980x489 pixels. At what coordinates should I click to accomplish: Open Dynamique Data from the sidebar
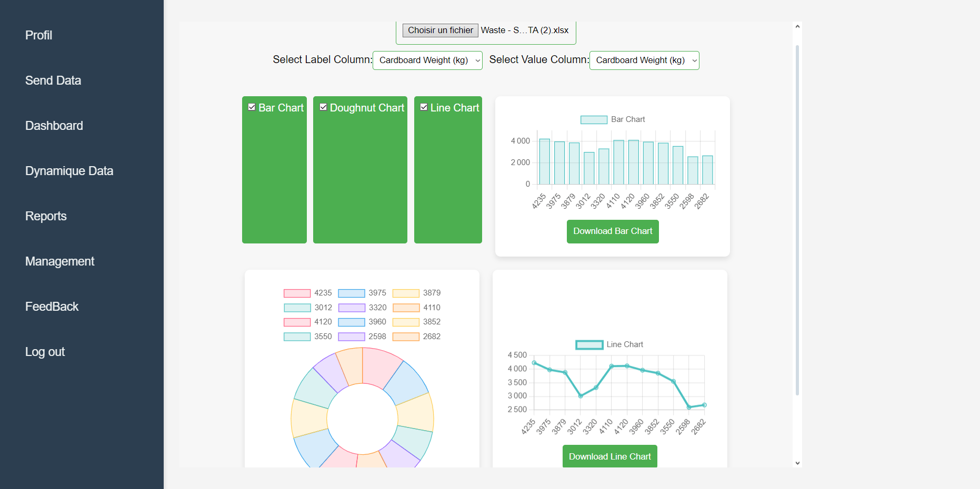pos(69,171)
